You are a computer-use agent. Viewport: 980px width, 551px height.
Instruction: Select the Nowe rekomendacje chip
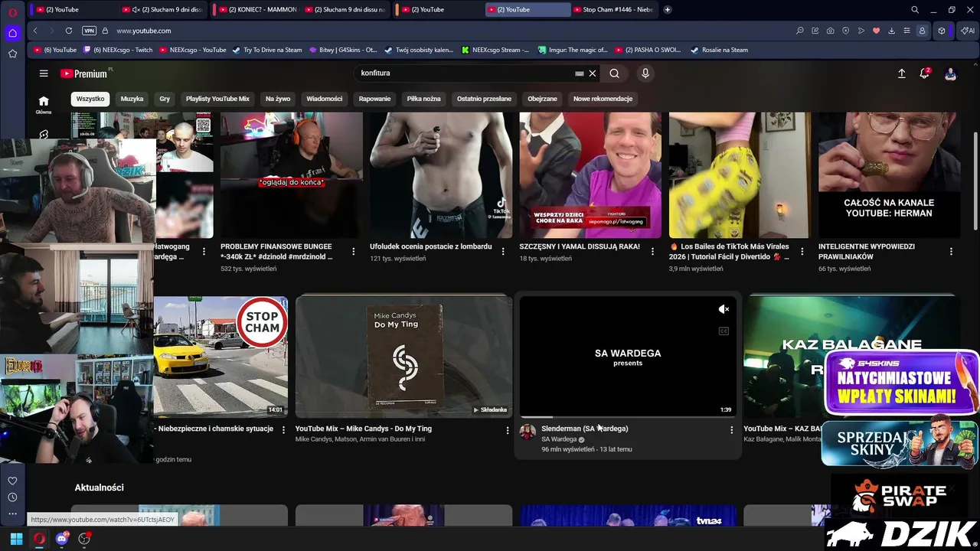[603, 99]
